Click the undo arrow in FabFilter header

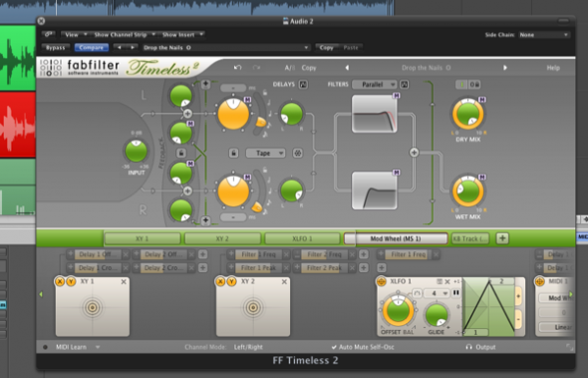(x=237, y=68)
